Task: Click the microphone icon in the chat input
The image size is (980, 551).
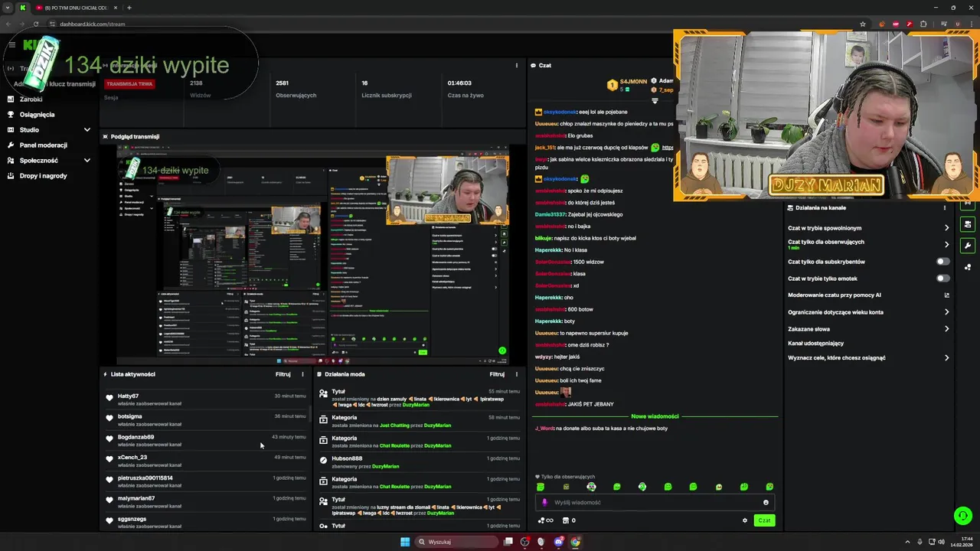Action: (x=544, y=503)
